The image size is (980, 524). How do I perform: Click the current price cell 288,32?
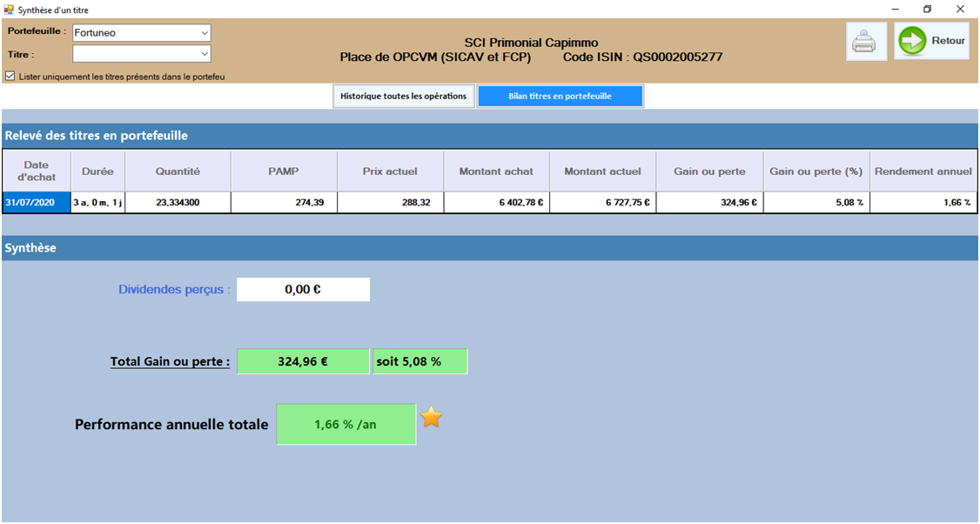390,203
